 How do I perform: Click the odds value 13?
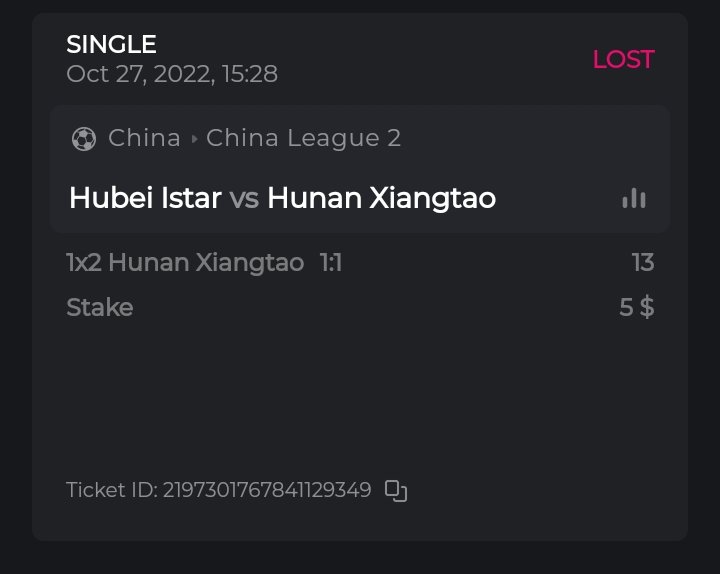pos(642,263)
